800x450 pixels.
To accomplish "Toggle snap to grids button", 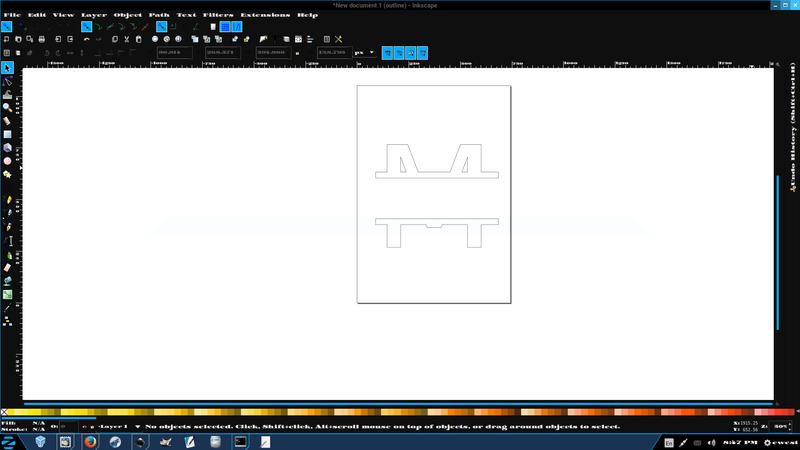I will (225, 27).
